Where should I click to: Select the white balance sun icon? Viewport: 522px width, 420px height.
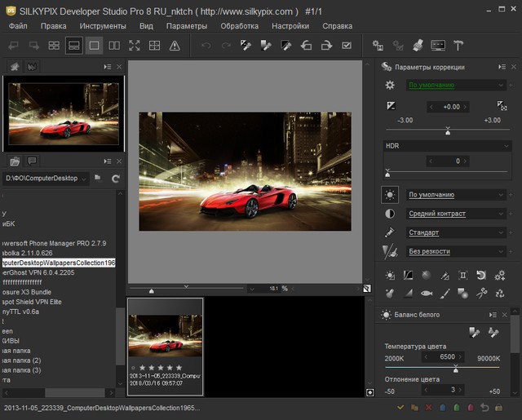[x=390, y=195]
